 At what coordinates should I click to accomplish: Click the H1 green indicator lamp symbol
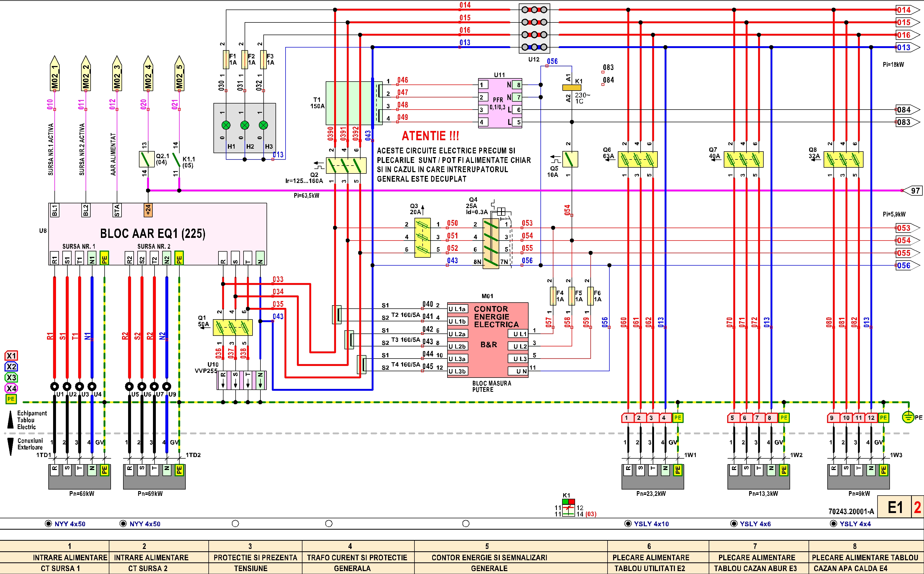point(226,125)
